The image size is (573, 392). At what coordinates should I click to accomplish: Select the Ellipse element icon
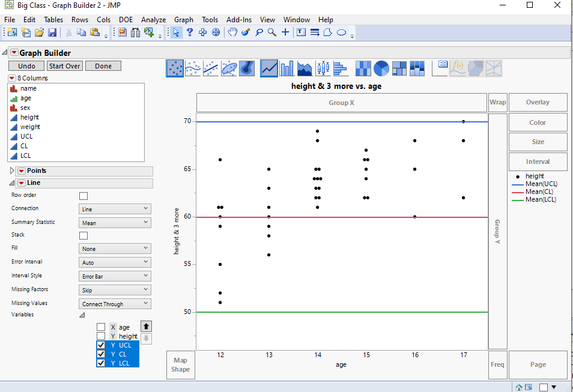click(229, 68)
